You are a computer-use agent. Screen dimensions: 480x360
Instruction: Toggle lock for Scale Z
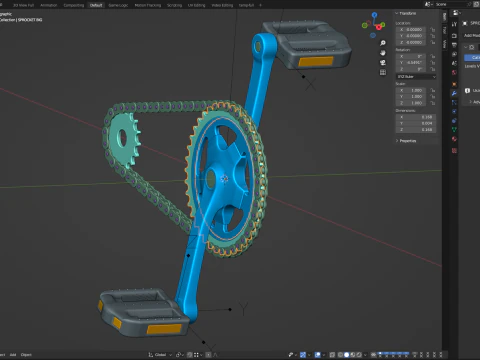(x=433, y=103)
